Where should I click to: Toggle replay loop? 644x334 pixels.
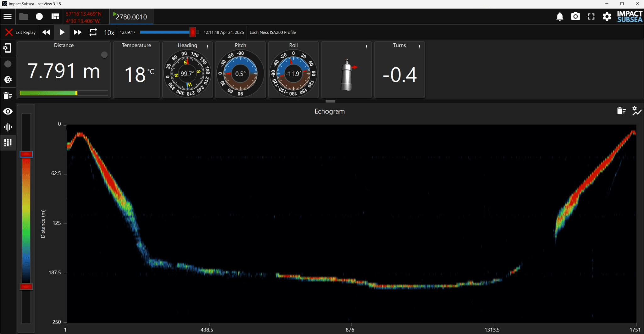[93, 32]
